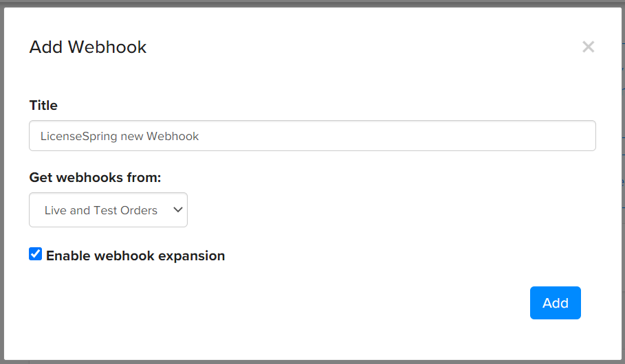
Task: Expand the 'Live and Test Orders' selector
Action: pyautogui.click(x=108, y=210)
